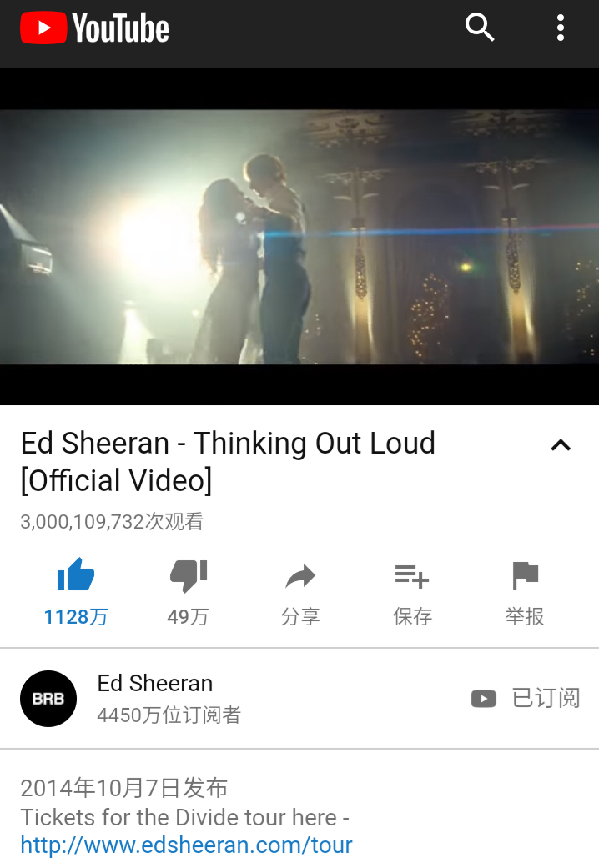Click the 分享 share label
This screenshot has width=599, height=868.
pos(300,617)
